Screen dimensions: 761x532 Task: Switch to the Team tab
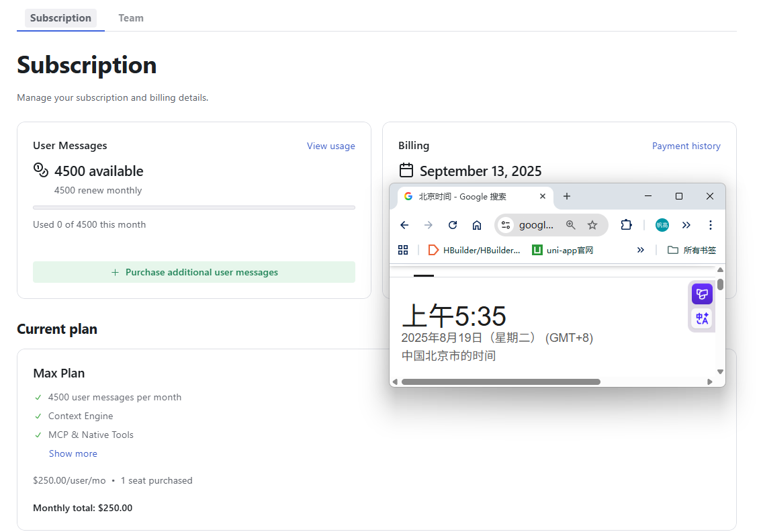click(131, 18)
